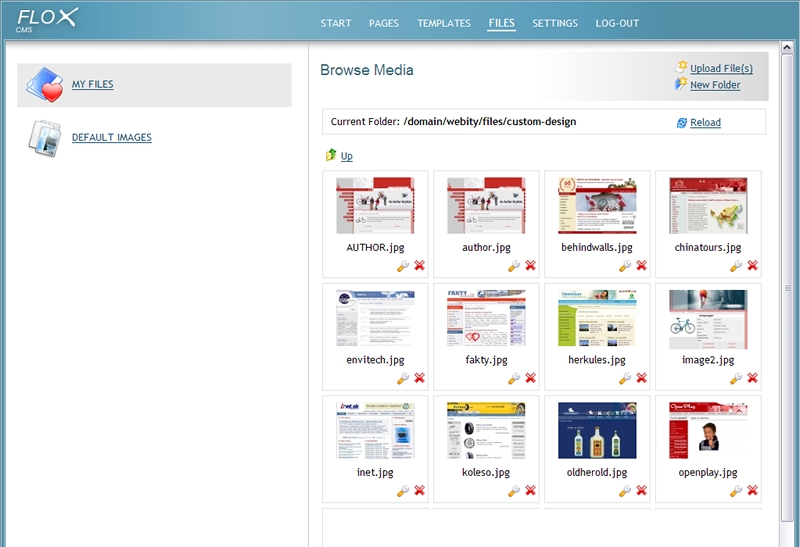Open the wrench tool for image2.jpg
The height and width of the screenshot is (547, 800).
coord(736,378)
